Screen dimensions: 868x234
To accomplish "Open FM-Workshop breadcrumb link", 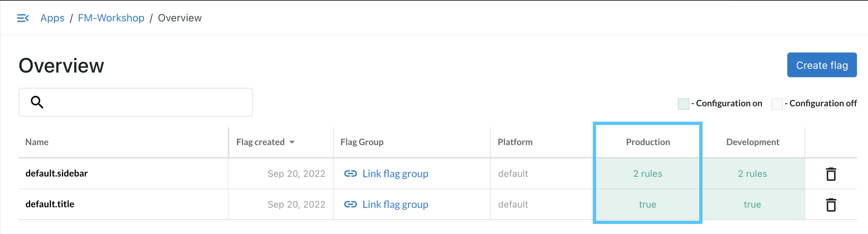I will click(111, 18).
